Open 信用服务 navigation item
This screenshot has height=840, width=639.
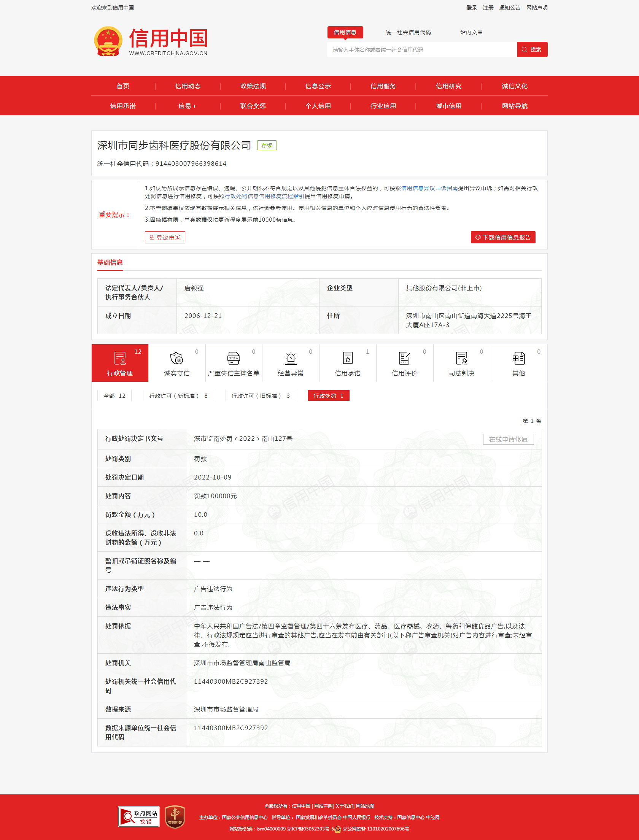click(x=383, y=86)
